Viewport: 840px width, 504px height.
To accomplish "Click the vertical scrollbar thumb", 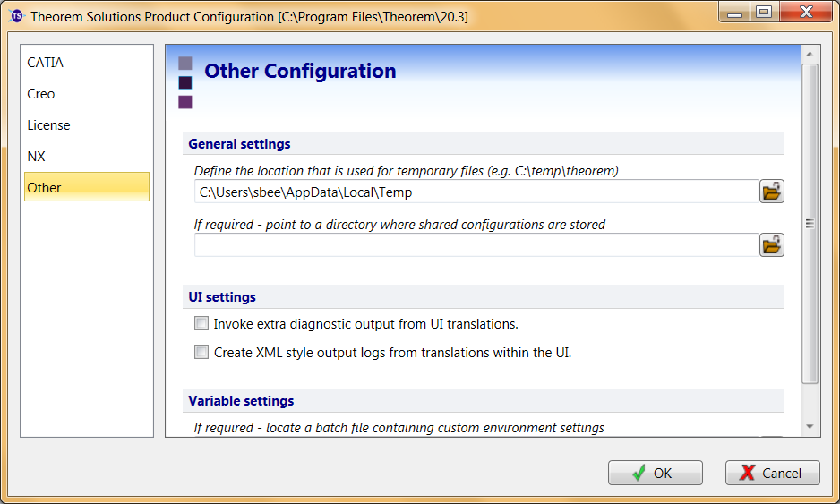I will [x=810, y=224].
